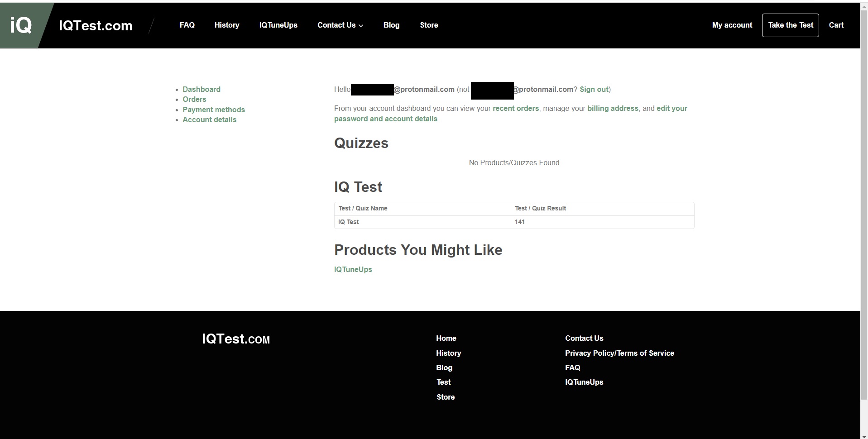The width and height of the screenshot is (868, 439).
Task: Open Test in the footer
Action: coord(444,382)
